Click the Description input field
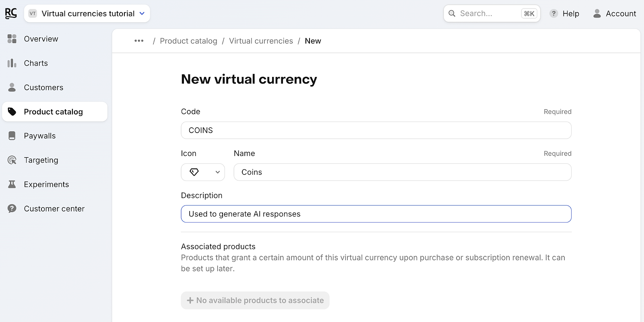This screenshot has height=322, width=644. coord(376,214)
